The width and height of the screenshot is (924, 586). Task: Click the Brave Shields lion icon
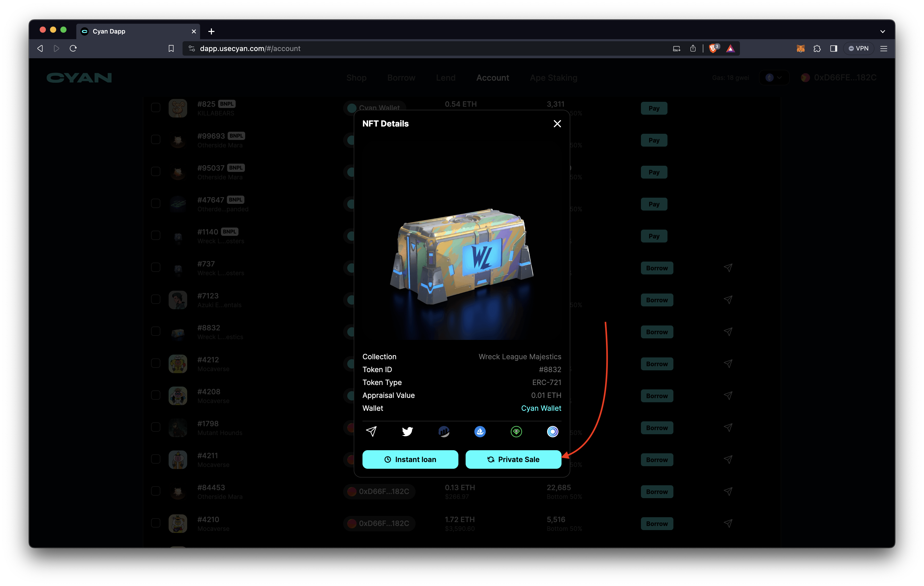click(x=713, y=48)
